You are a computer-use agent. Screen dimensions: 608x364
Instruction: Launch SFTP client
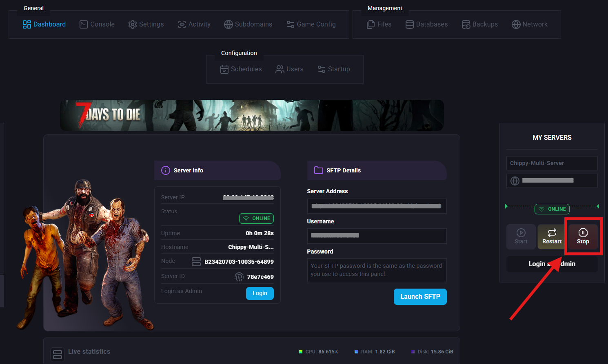pos(420,297)
